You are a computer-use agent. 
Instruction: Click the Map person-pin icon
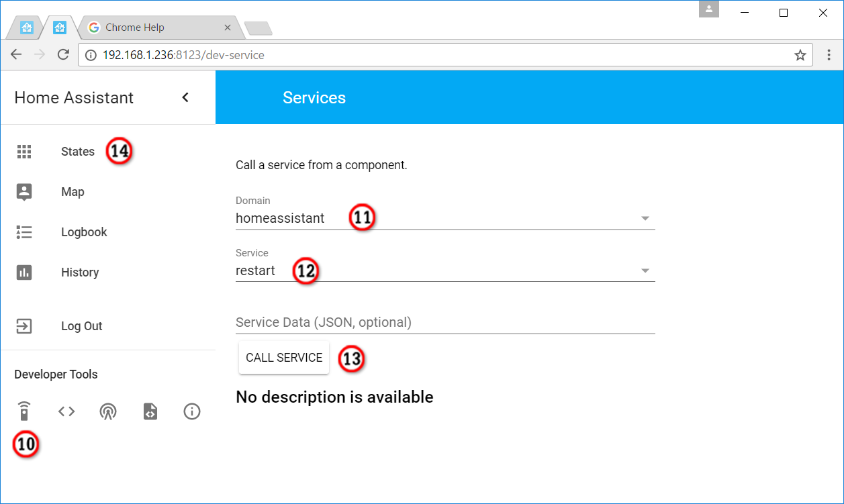[x=24, y=192]
